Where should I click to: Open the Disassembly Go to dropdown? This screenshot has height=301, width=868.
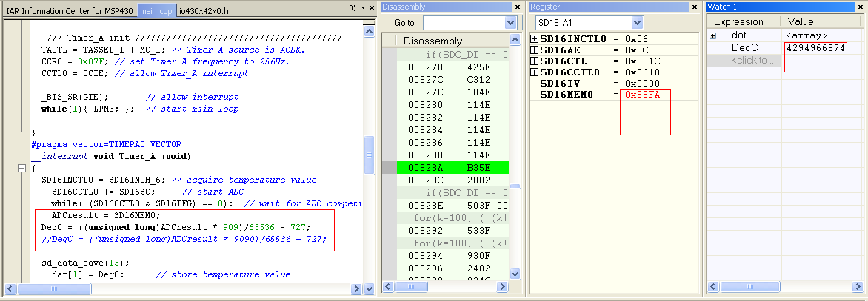click(510, 23)
